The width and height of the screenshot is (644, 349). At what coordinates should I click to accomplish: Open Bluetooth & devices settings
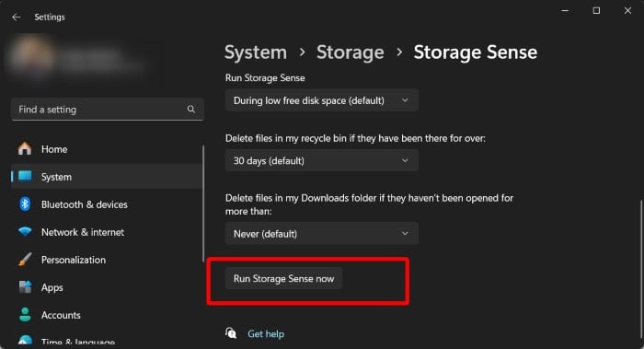107,204
